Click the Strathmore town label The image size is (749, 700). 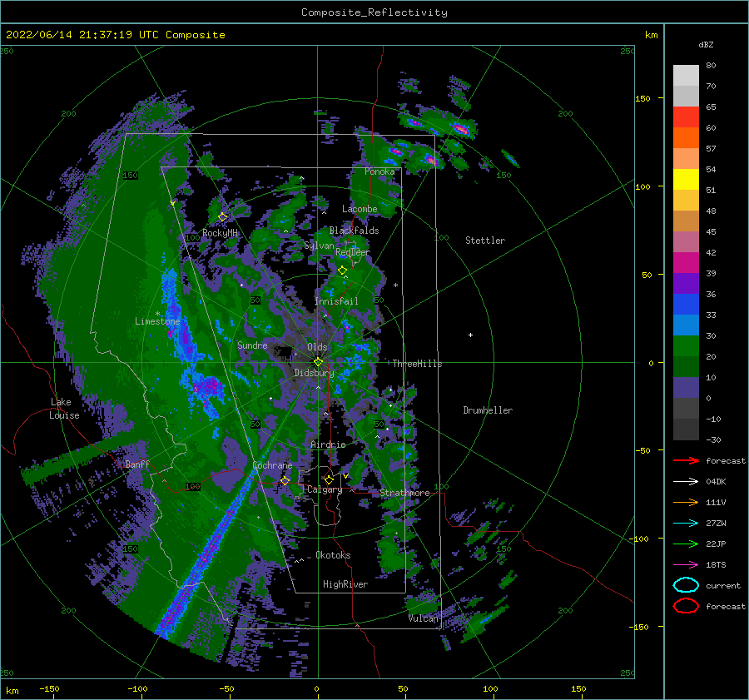point(404,493)
